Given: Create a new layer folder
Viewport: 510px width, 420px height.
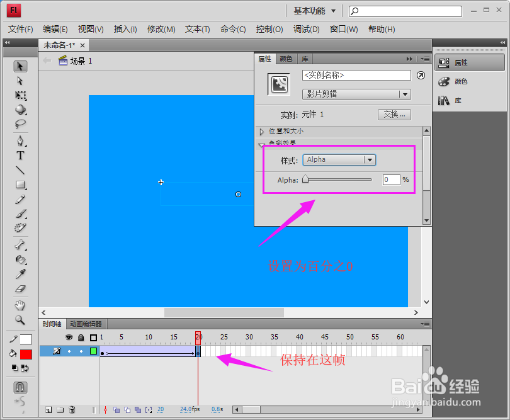Looking at the screenshot, I should click(x=60, y=409).
